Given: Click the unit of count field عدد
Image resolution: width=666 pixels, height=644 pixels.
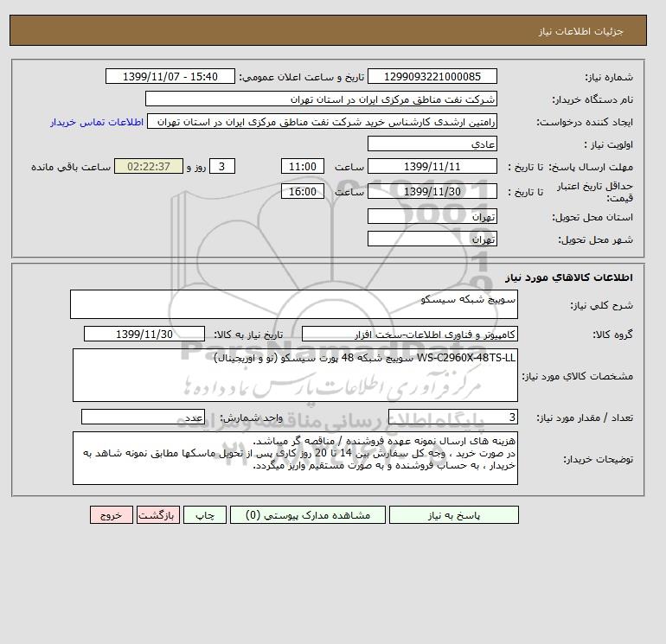Looking at the screenshot, I should point(143,417).
